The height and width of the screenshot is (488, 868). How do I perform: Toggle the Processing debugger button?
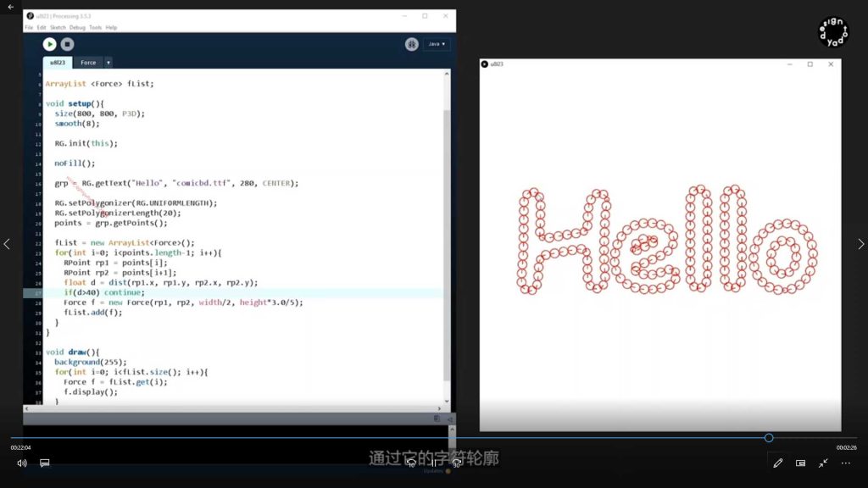412,44
